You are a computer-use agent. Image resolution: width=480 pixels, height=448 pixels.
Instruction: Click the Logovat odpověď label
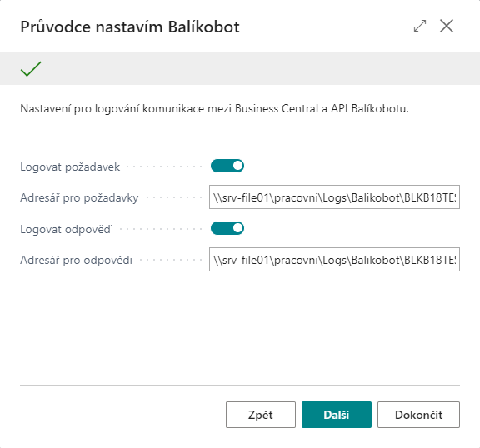tap(66, 229)
